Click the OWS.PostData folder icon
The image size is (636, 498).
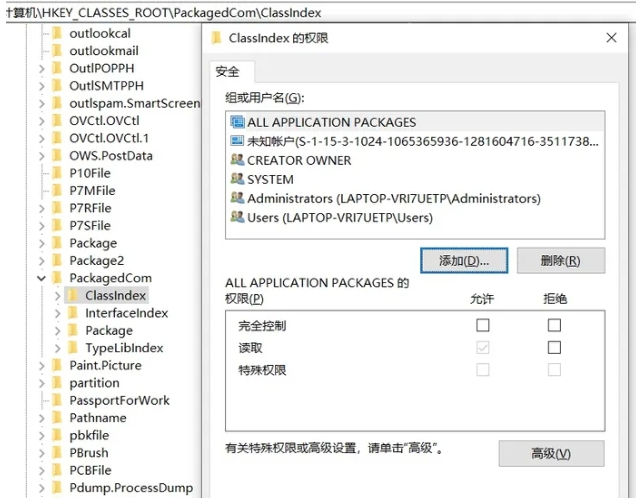pyautogui.click(x=58, y=155)
